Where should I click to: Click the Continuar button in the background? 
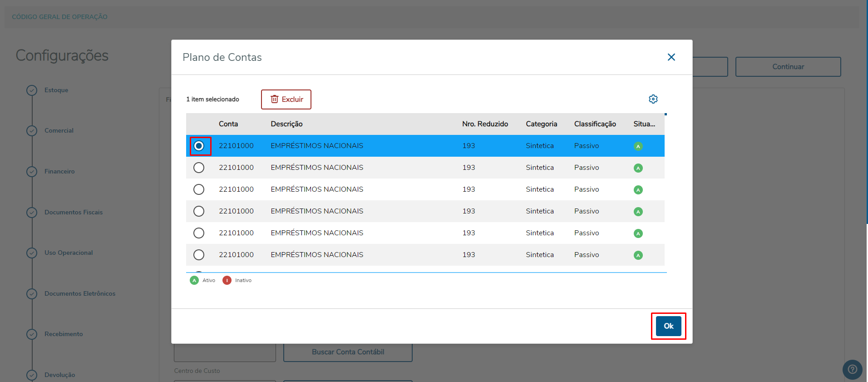[x=788, y=67]
